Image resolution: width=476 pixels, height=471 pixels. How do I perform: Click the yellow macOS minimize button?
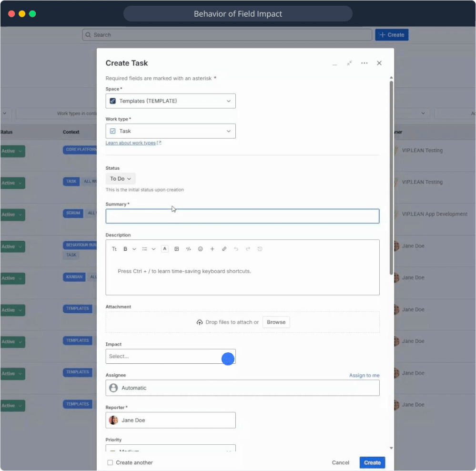(x=22, y=14)
